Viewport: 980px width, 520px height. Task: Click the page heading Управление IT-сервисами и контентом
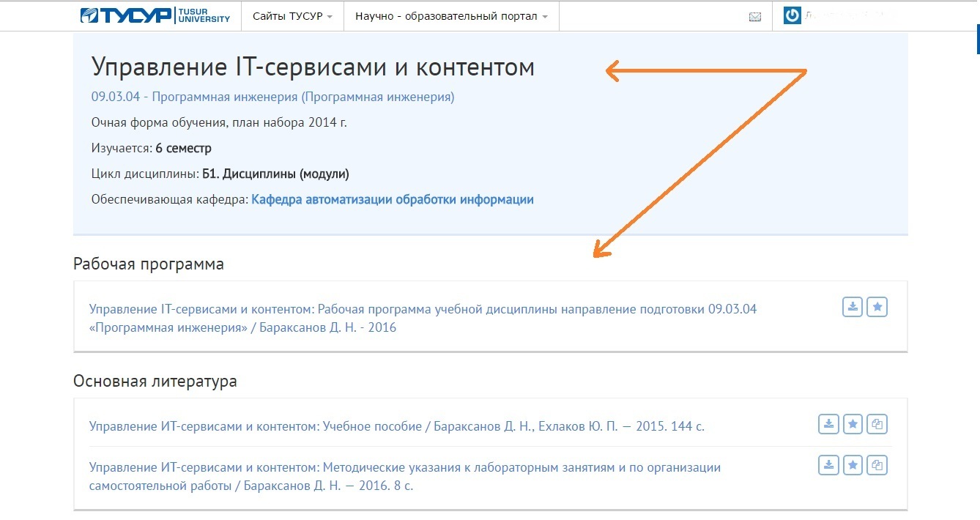313,67
